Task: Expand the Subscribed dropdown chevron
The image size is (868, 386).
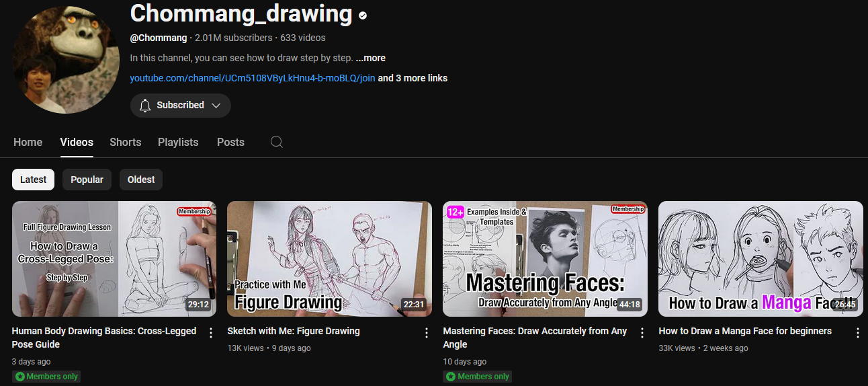Action: pyautogui.click(x=216, y=106)
